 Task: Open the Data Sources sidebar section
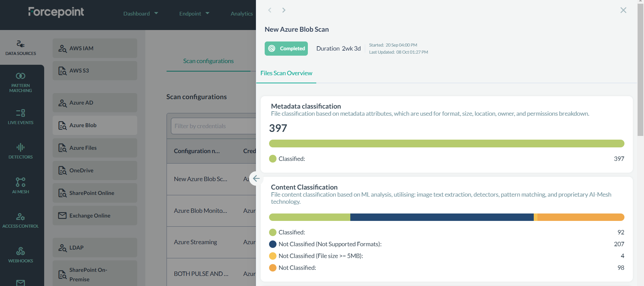pos(21,48)
